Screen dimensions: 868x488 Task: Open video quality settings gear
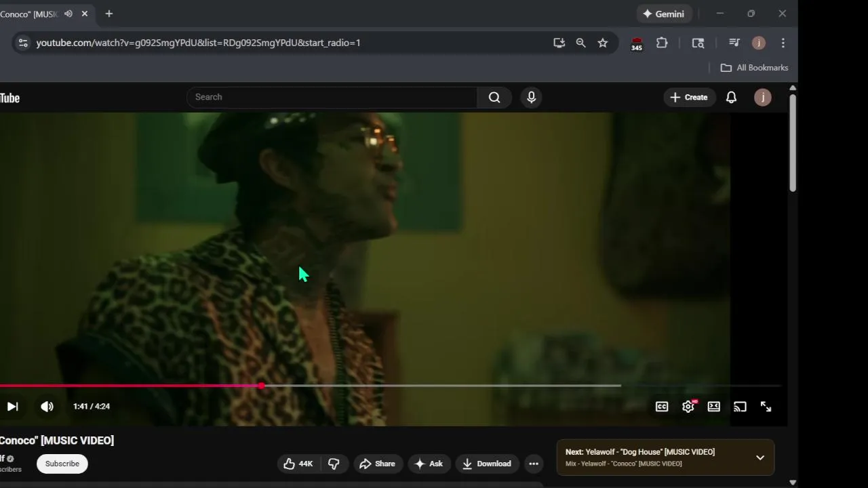click(x=688, y=407)
